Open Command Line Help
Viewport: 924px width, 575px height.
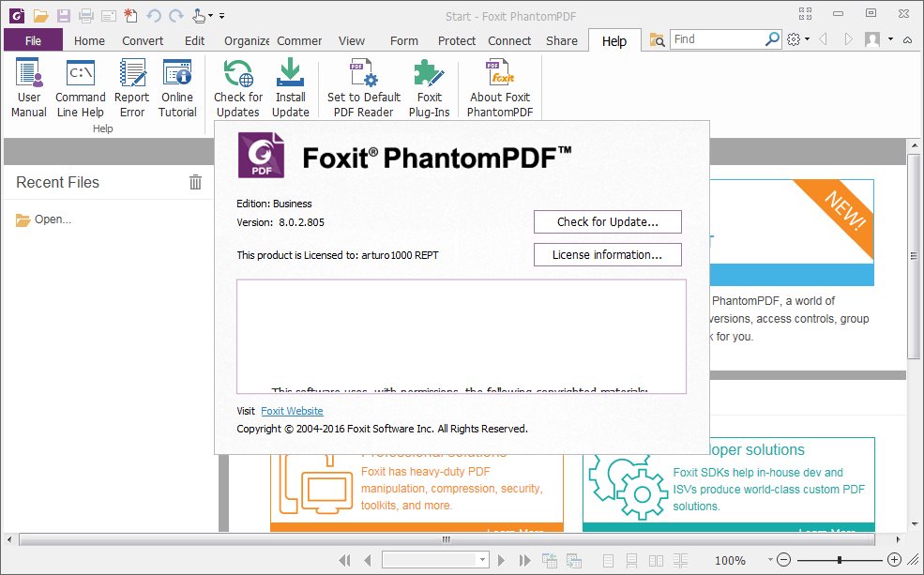80,88
